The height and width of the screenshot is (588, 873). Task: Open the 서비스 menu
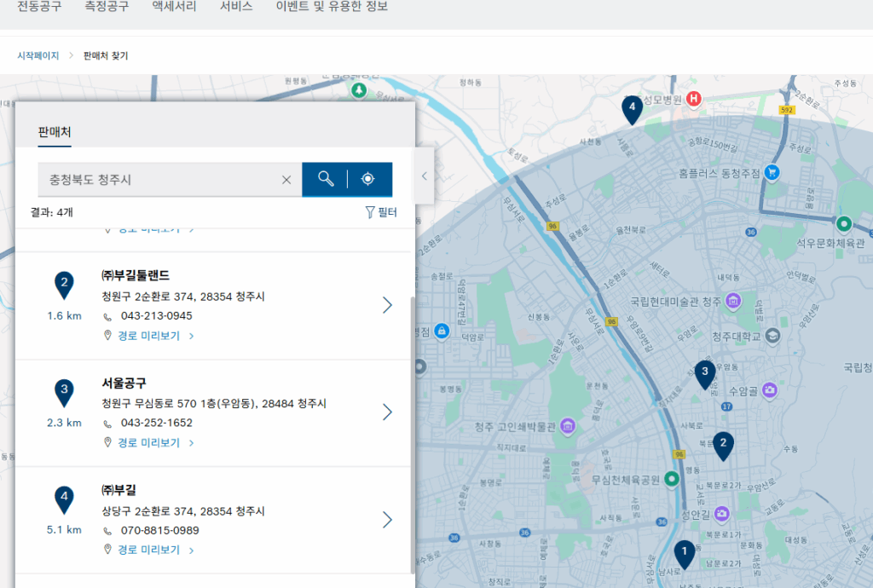pos(236,7)
